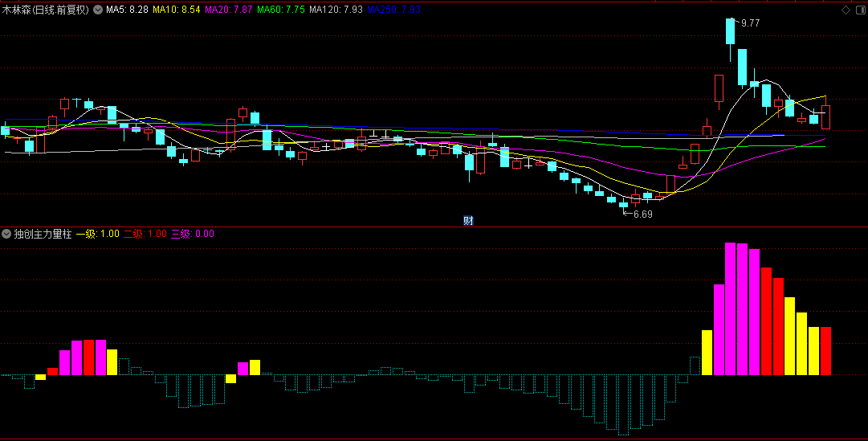868x441 pixels.
Task: Click the 财 financial event marker
Action: click(x=467, y=220)
